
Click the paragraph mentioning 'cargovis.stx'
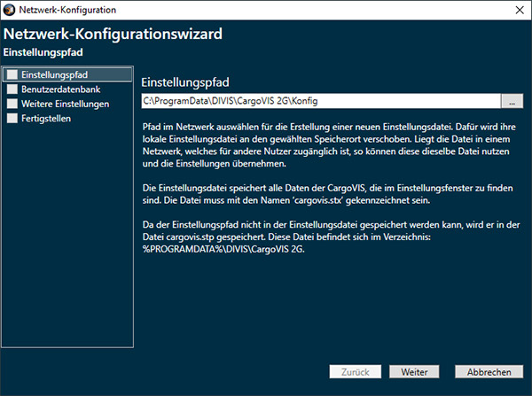pos(328,194)
